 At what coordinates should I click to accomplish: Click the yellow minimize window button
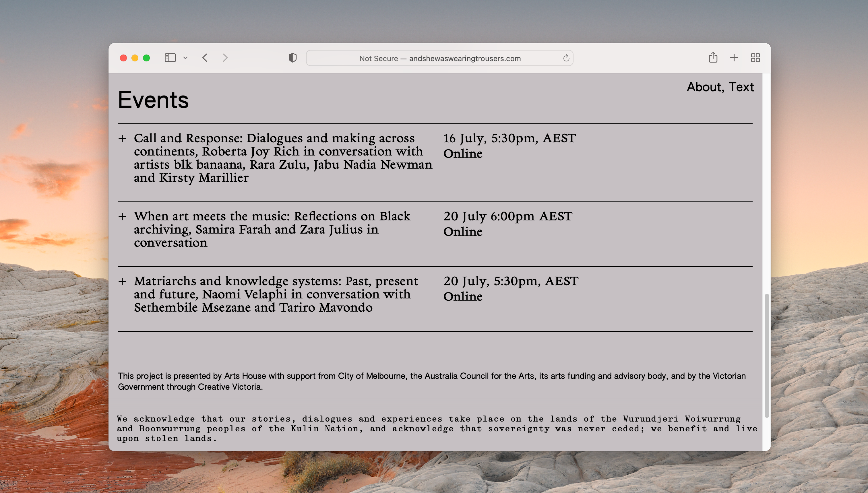[x=135, y=58]
